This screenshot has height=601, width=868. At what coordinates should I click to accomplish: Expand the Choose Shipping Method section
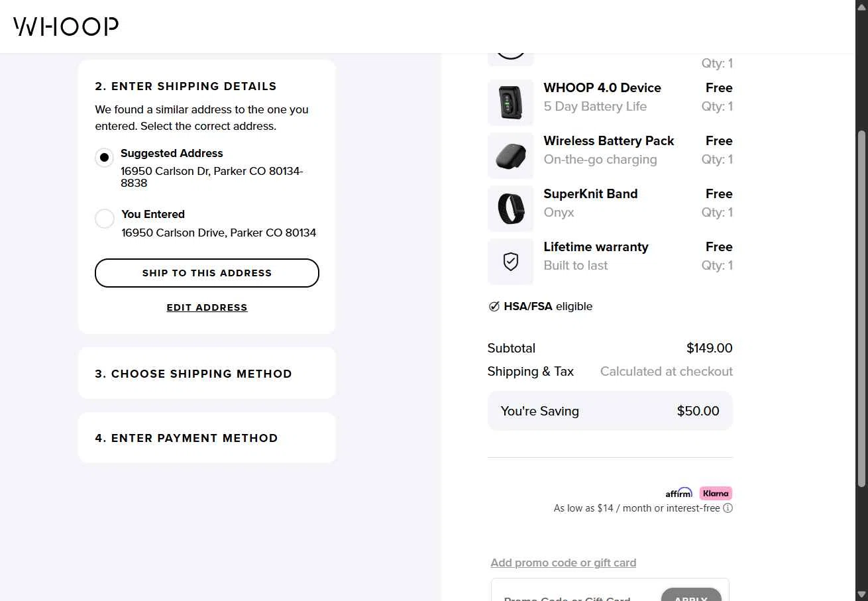point(207,373)
